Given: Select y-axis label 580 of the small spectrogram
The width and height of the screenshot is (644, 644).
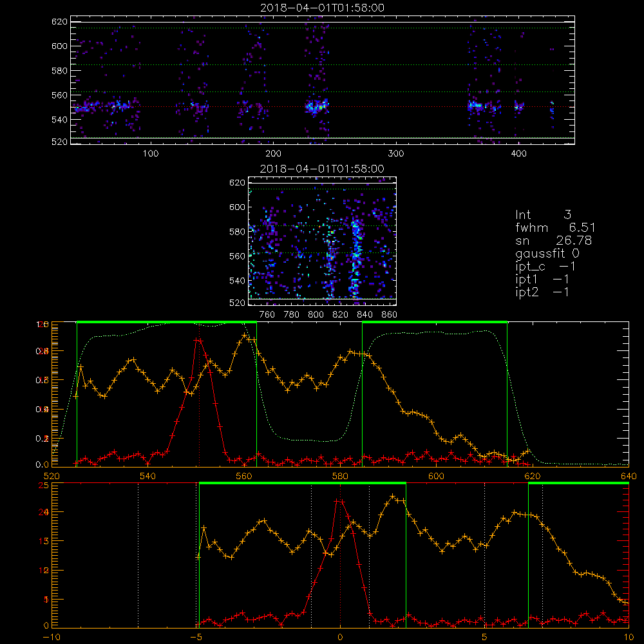Looking at the screenshot, I should (238, 232).
